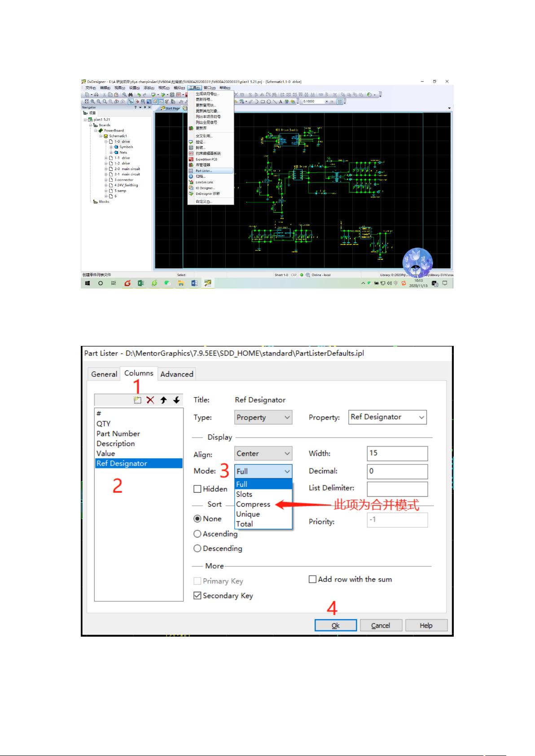This screenshot has width=535, height=756.
Task: Click the IO Designer icon in the menu
Action: coord(191,188)
